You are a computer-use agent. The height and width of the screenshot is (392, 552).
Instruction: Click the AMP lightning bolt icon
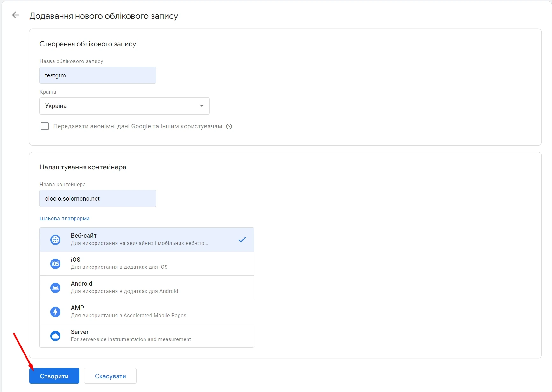55,312
